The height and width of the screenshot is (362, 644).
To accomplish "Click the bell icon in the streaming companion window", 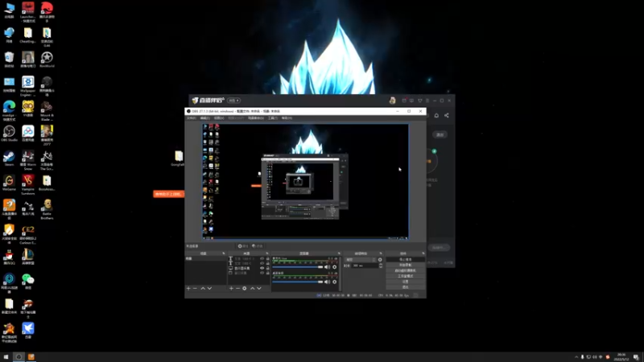I will (x=436, y=115).
